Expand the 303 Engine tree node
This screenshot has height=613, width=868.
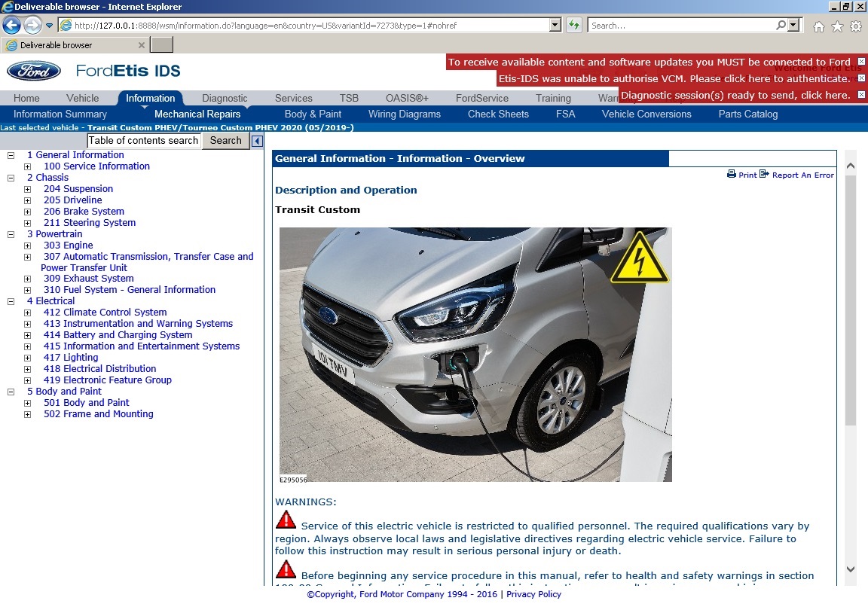pyautogui.click(x=27, y=245)
